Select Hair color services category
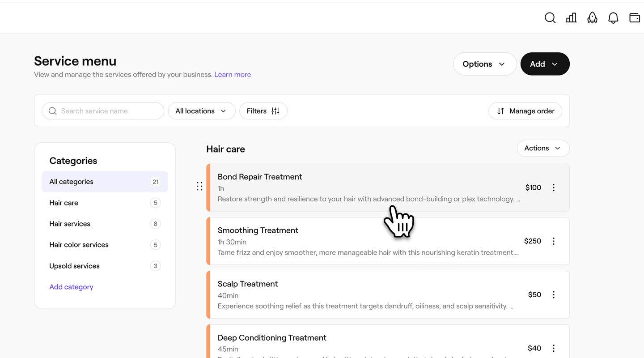Screen dimensions: 644x358 coord(79,245)
